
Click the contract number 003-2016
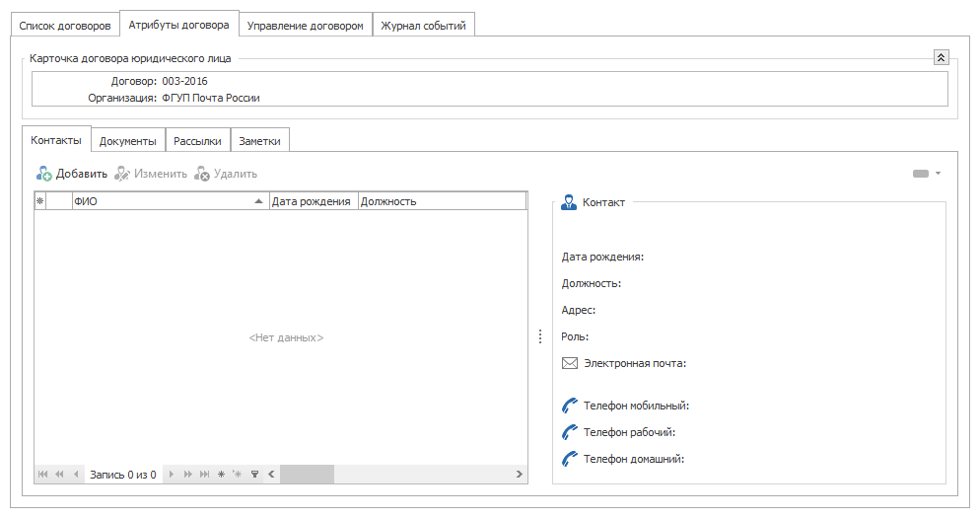[185, 81]
